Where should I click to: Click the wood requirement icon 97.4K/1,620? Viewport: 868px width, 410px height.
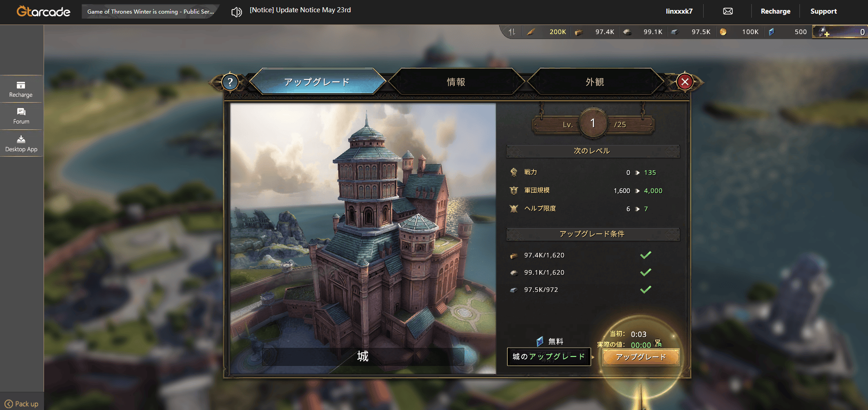click(x=513, y=256)
